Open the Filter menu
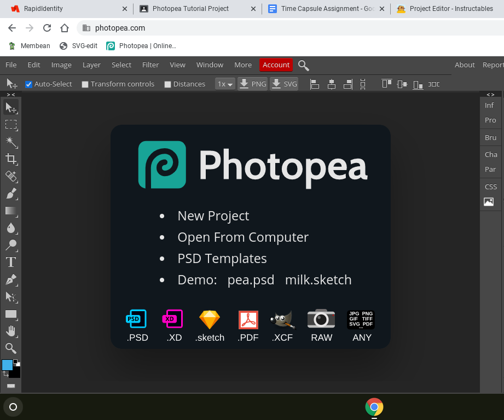 tap(150, 65)
